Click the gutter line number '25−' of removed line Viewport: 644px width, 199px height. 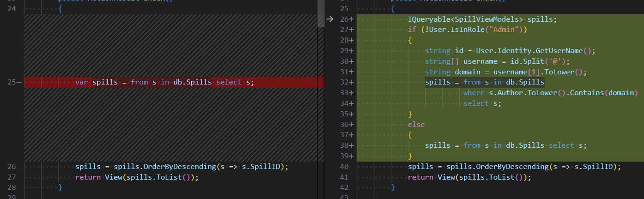pos(15,82)
